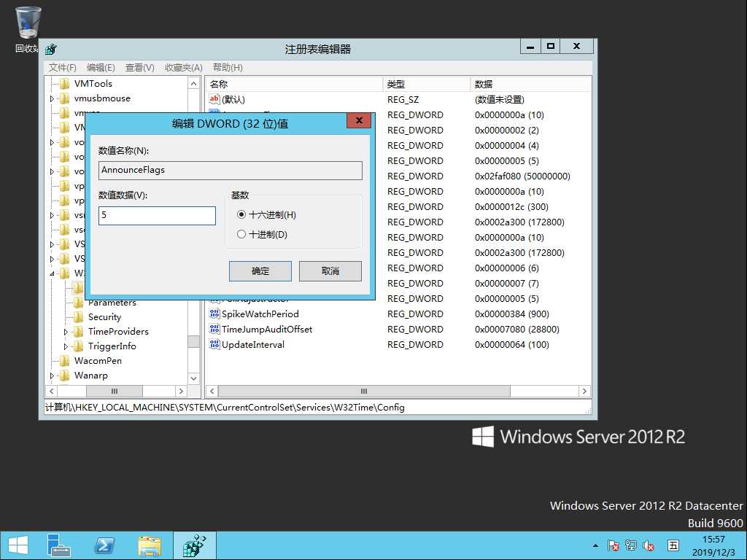Select the vmusbmouse folder icon
747x560 pixels.
65,98
